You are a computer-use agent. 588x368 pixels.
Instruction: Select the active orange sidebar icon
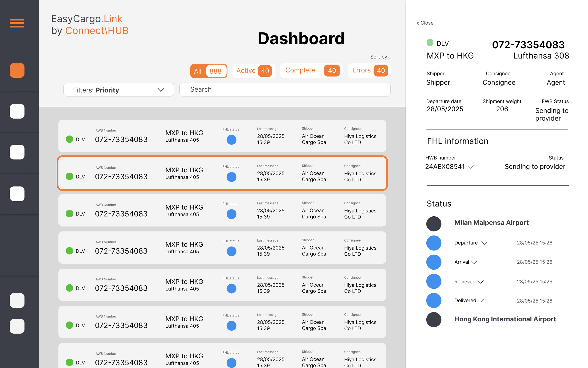click(x=17, y=70)
